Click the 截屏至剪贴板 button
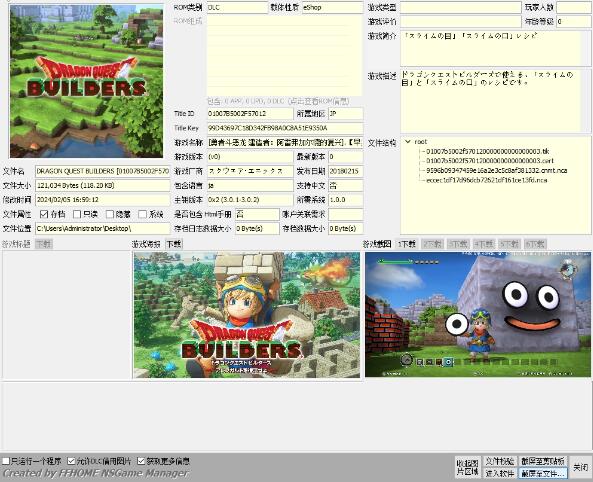This screenshot has width=593, height=482. point(543,461)
